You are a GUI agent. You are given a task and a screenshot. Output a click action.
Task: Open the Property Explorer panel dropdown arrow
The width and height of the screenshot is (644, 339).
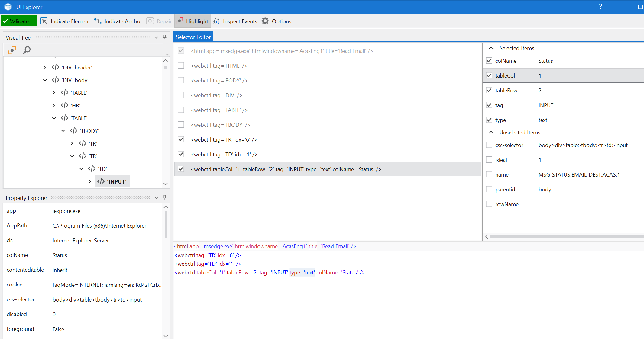(x=156, y=198)
